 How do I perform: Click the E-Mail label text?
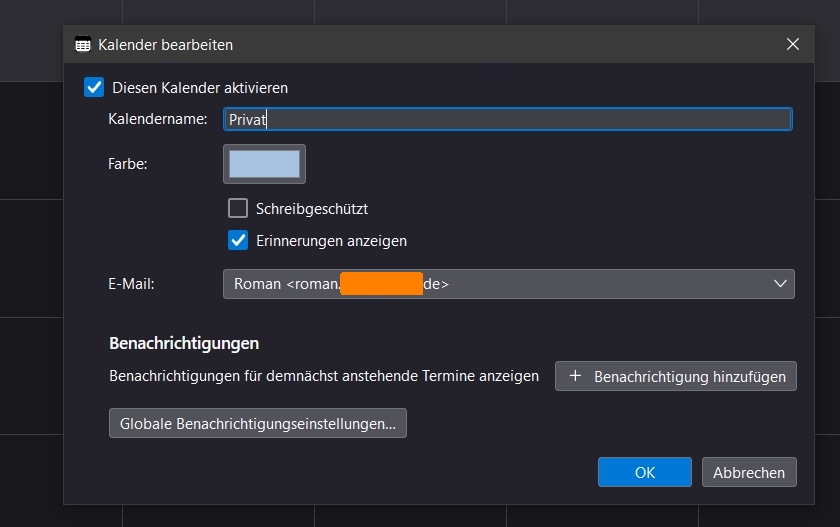[132, 284]
